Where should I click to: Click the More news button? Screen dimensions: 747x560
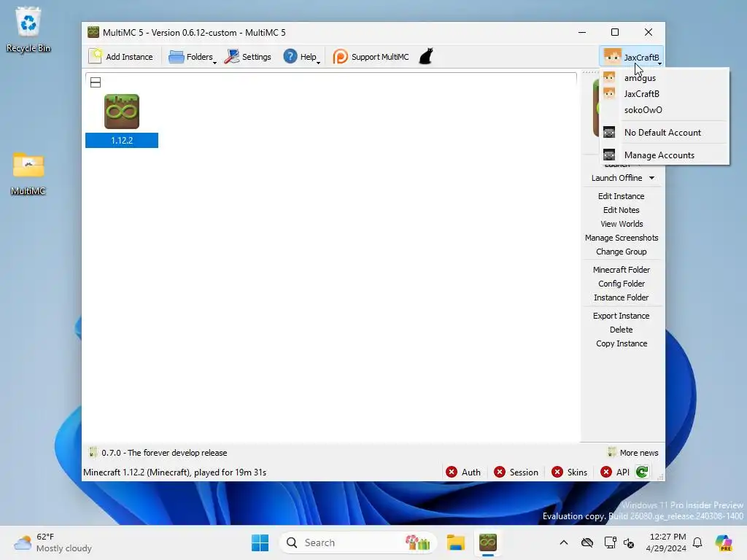click(633, 453)
